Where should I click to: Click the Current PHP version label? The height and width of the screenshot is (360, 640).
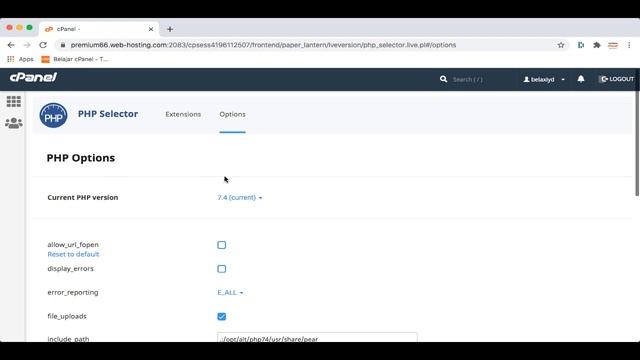click(83, 198)
